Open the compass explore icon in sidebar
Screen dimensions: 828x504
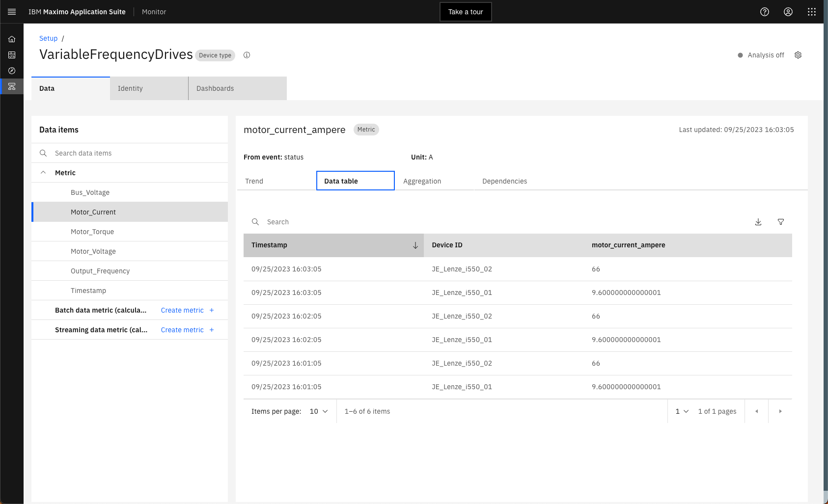(12, 71)
